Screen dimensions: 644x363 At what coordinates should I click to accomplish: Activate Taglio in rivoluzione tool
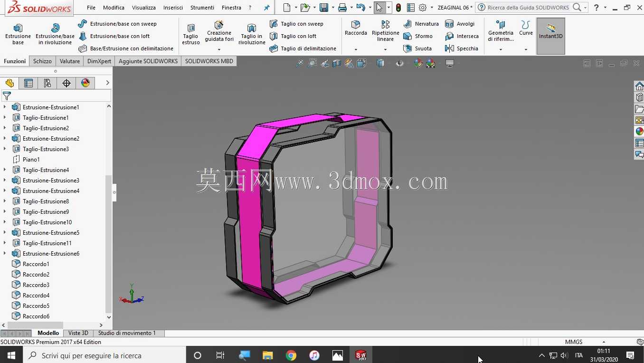252,34
